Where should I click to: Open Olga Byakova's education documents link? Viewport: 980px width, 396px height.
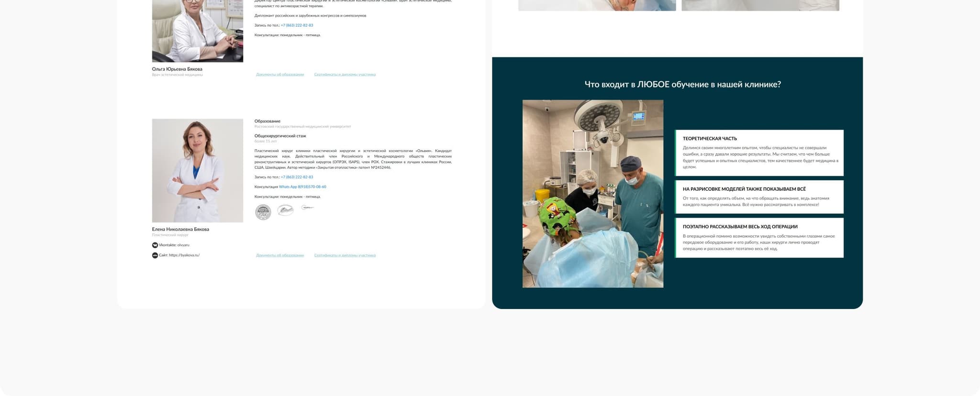280,75
